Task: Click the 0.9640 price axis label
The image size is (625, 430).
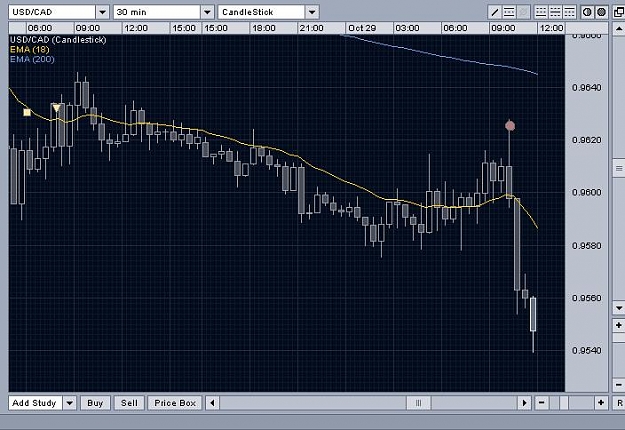Action: click(586, 88)
